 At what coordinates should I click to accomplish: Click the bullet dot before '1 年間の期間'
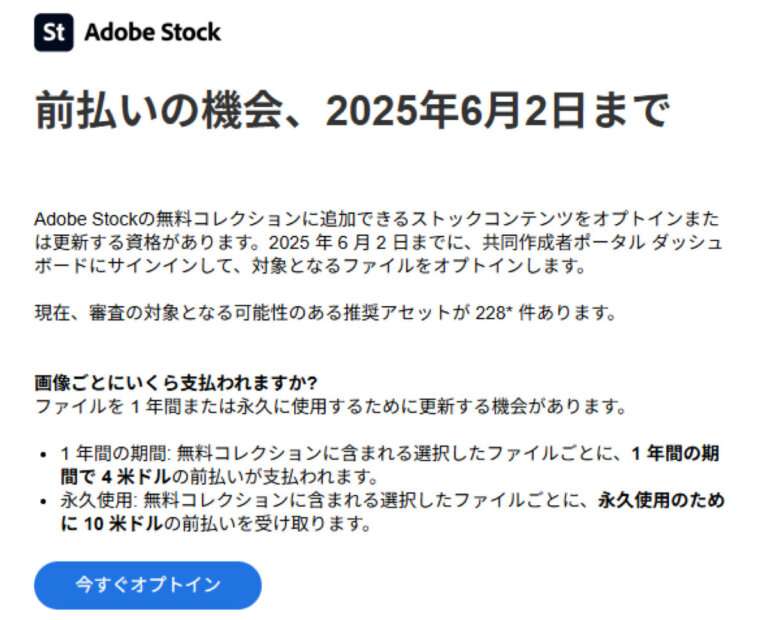pos(44,454)
